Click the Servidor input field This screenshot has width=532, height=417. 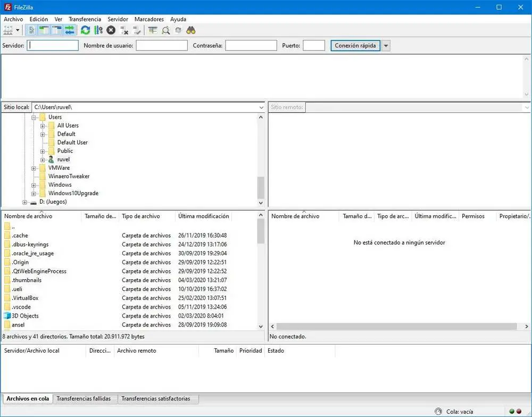click(x=53, y=45)
